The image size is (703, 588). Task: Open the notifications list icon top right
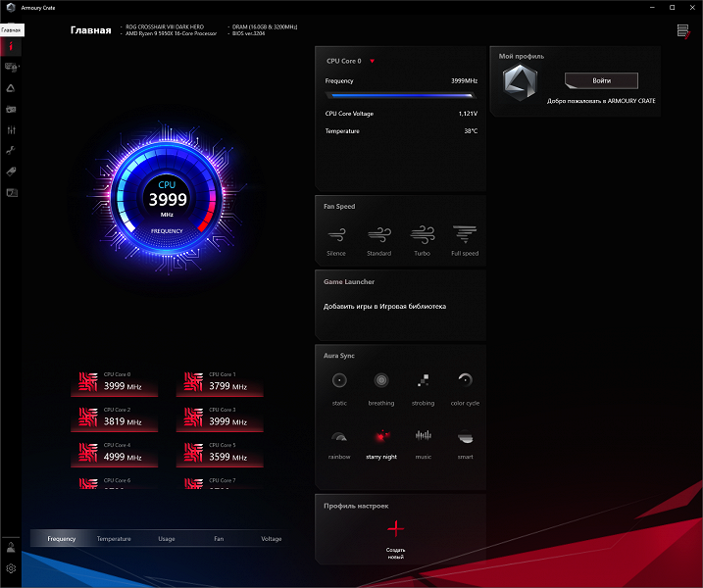[x=683, y=31]
